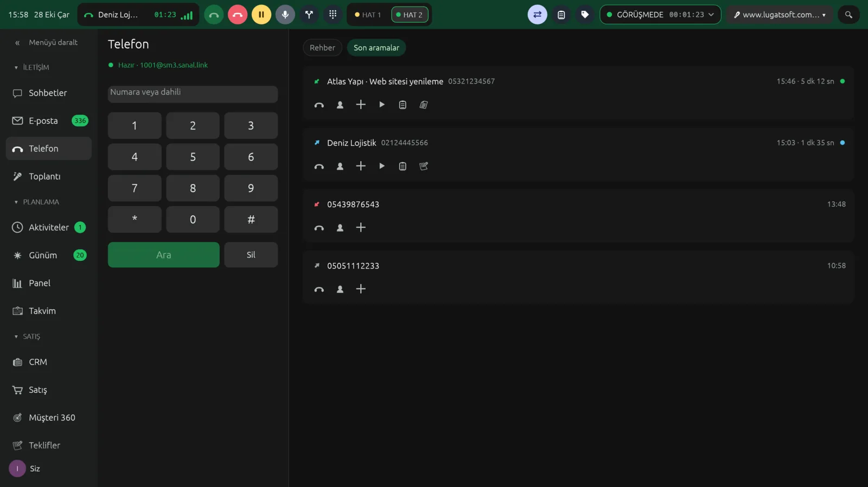Collapse the SATIŞ section
The image size is (868, 487).
pos(27,336)
